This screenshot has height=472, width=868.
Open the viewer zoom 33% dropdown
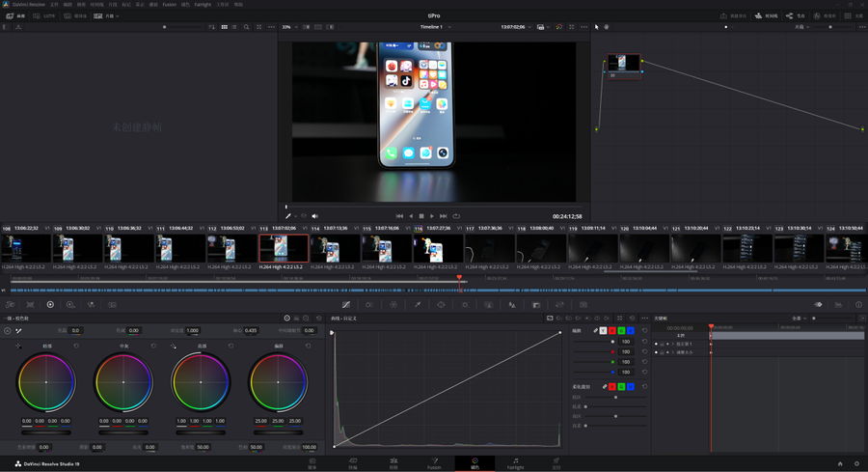(289, 27)
